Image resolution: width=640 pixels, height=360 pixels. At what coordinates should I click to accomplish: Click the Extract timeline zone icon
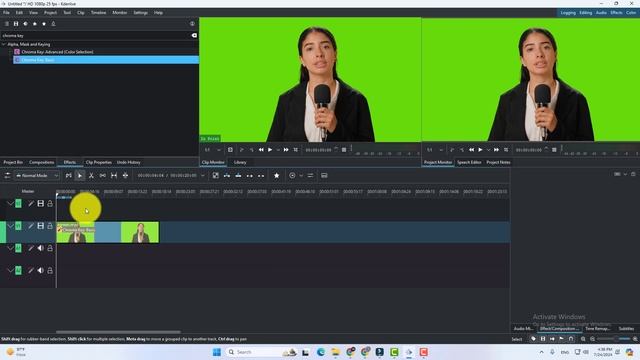(250, 176)
